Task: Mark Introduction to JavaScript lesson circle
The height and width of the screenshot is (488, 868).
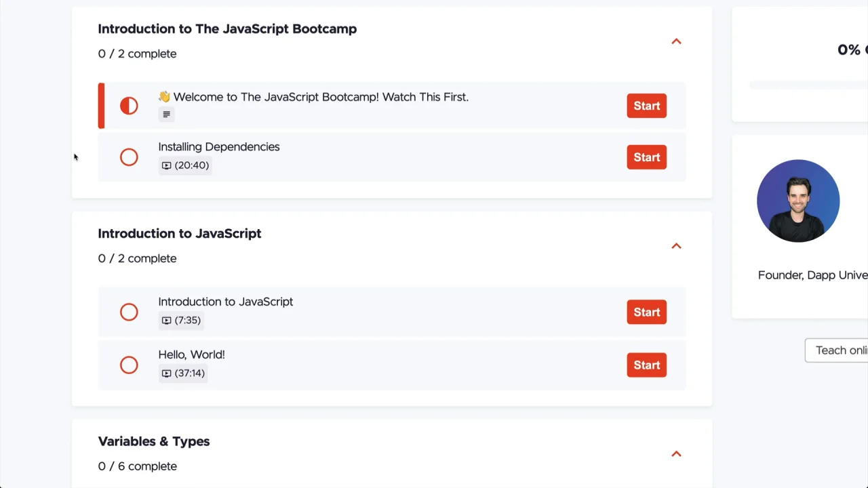Action: pos(129,312)
